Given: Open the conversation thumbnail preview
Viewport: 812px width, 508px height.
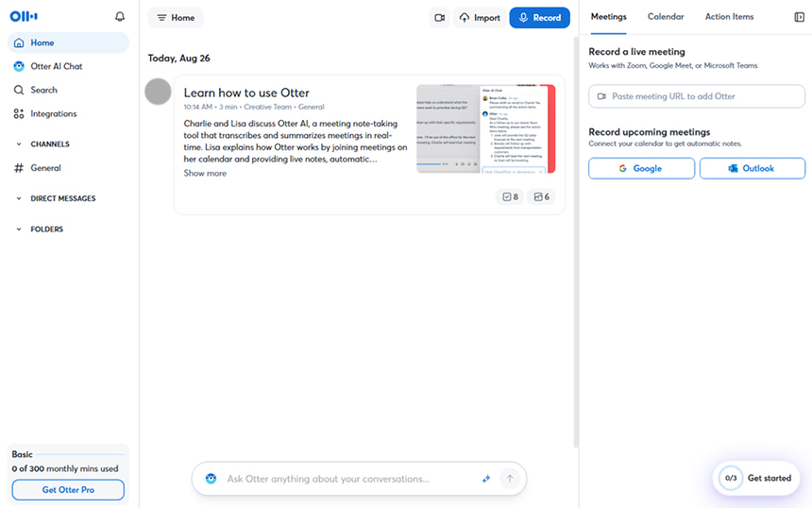Looking at the screenshot, I should [485, 128].
